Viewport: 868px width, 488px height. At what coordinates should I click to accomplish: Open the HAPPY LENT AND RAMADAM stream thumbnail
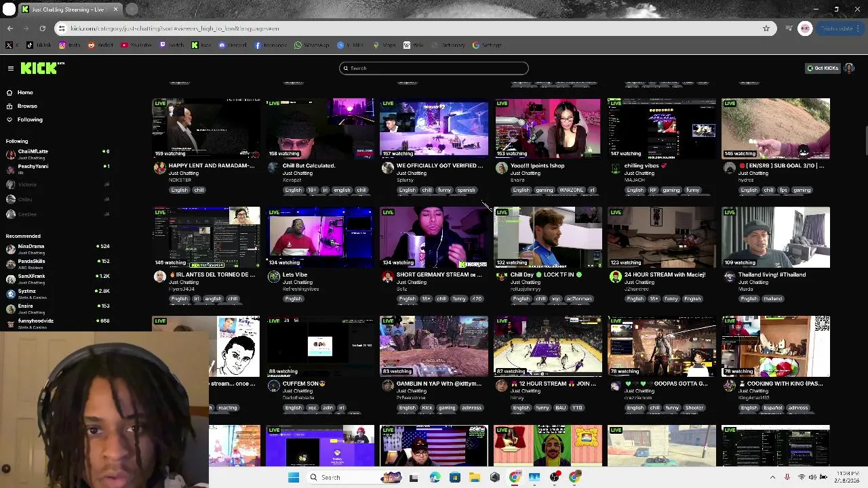click(x=206, y=128)
